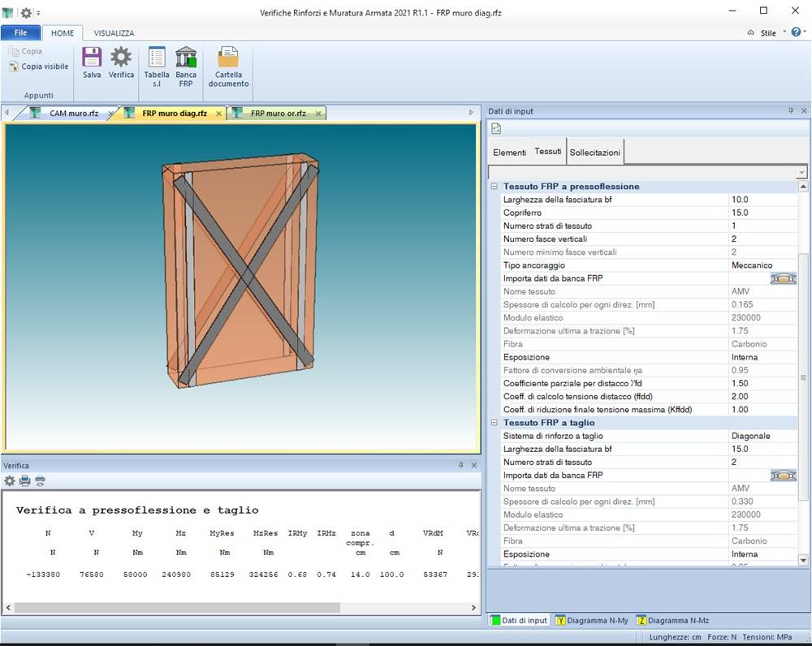Close the Verifica panel

coord(474,465)
